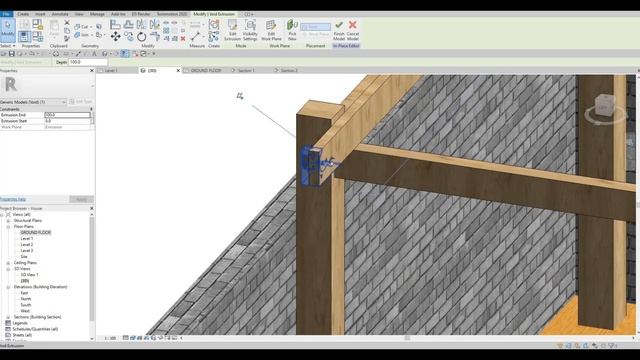Click the Edit Type button

point(81,102)
